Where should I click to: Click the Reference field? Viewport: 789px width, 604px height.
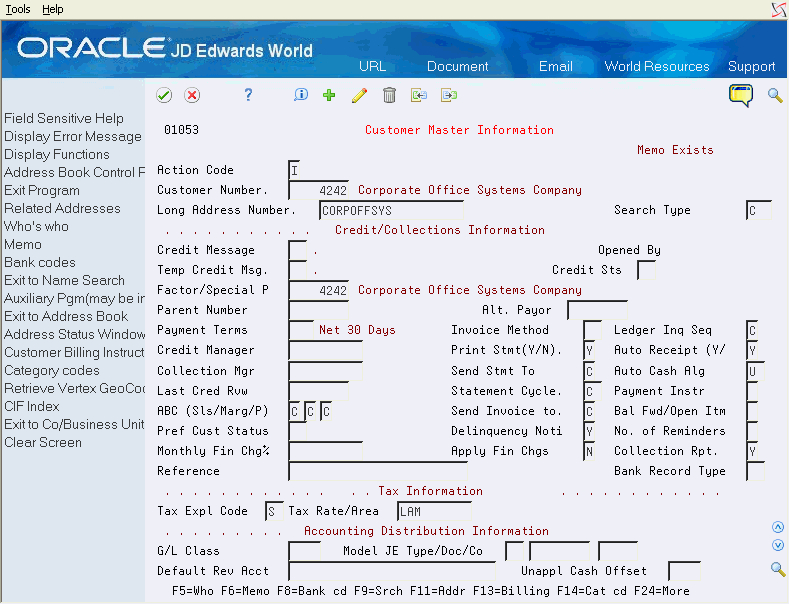point(378,472)
